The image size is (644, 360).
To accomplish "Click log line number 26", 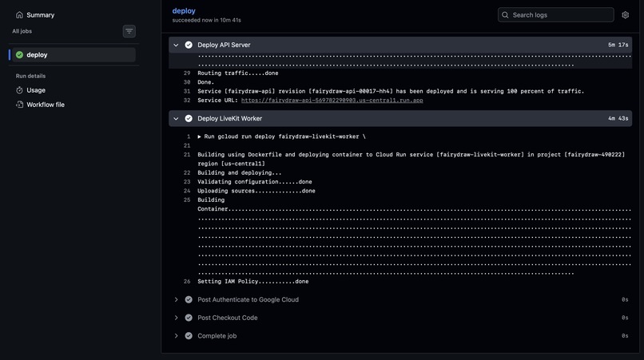I will pyautogui.click(x=187, y=282).
